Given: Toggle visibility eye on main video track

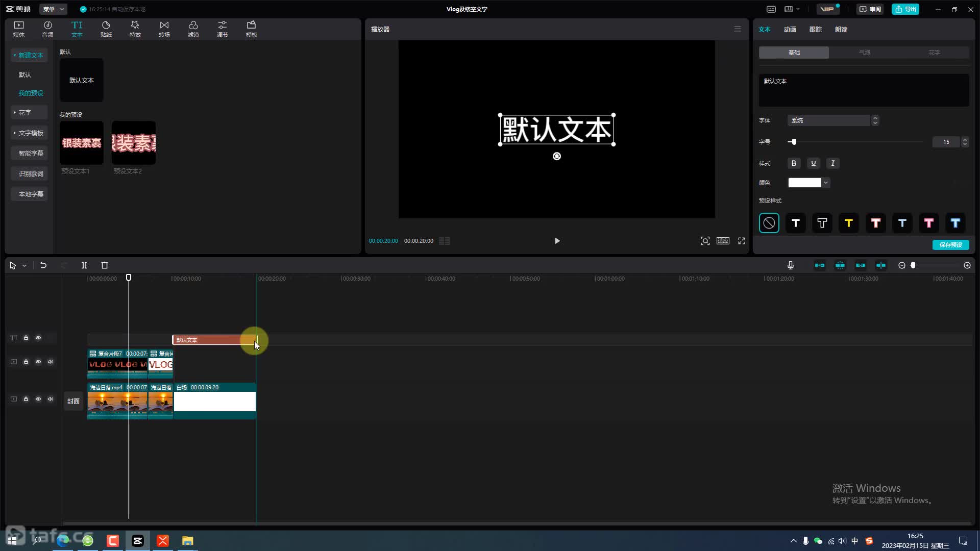Looking at the screenshot, I should [38, 399].
